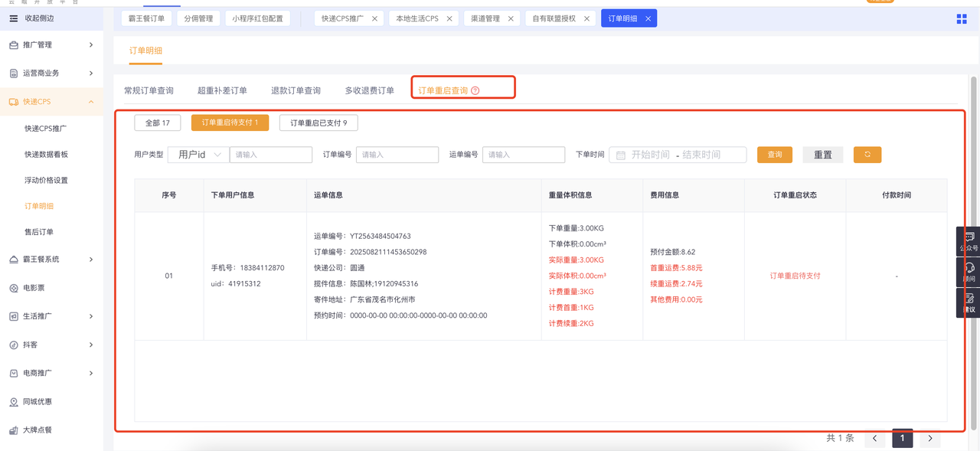Click the 运营商业务 sidebar icon
Image resolution: width=980 pixels, height=451 pixels.
[13, 74]
